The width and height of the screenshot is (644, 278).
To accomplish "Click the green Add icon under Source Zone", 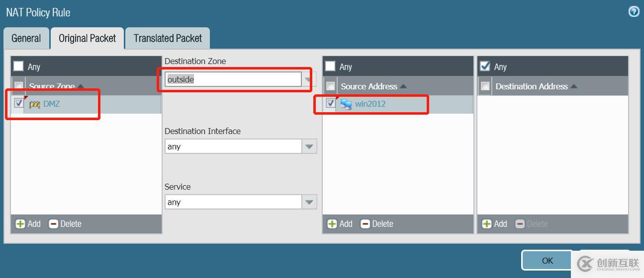I will pyautogui.click(x=20, y=224).
